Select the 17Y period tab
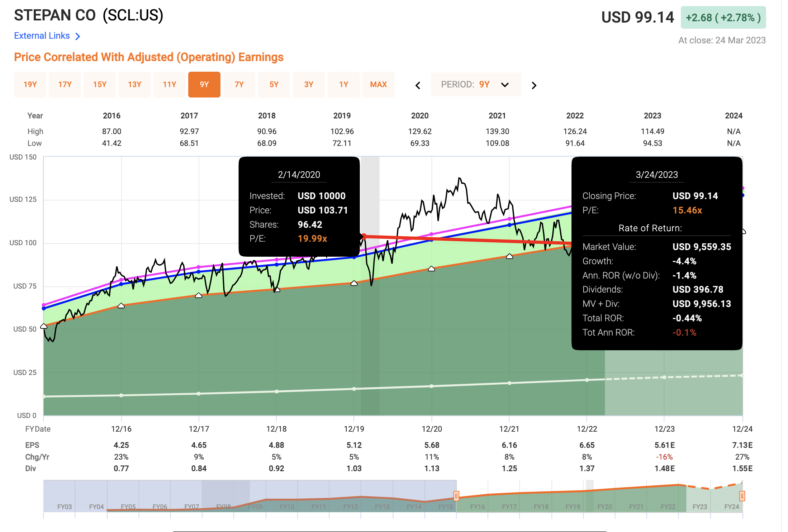This screenshot has width=788, height=532. coord(65,85)
